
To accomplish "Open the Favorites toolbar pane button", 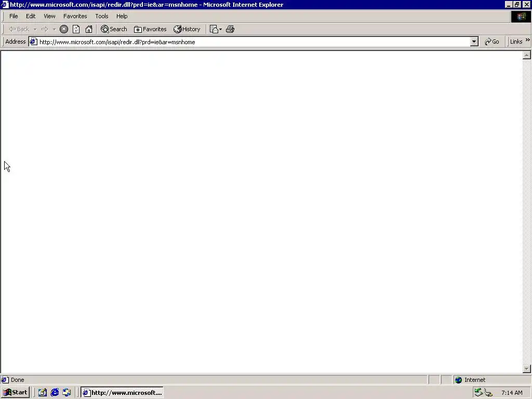I will 150,29.
